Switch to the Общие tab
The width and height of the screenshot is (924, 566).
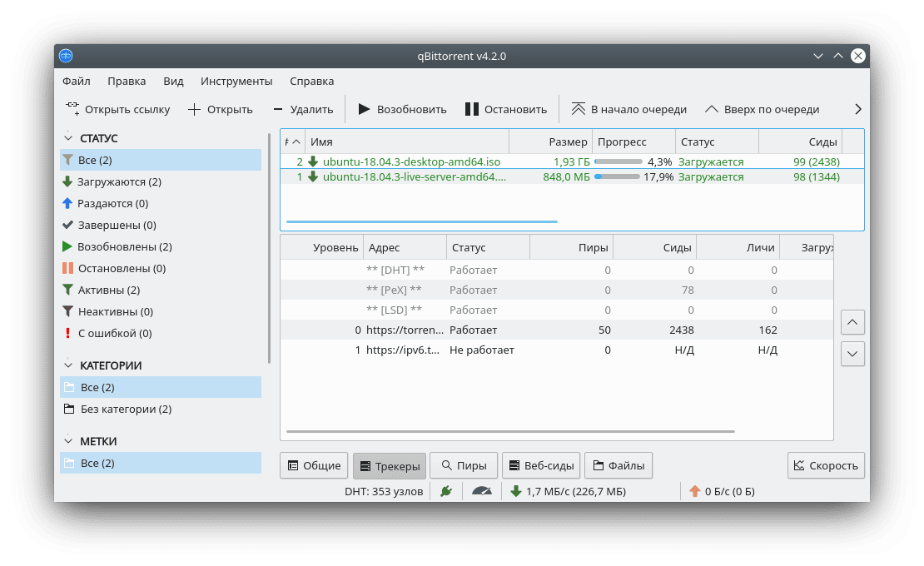point(314,465)
